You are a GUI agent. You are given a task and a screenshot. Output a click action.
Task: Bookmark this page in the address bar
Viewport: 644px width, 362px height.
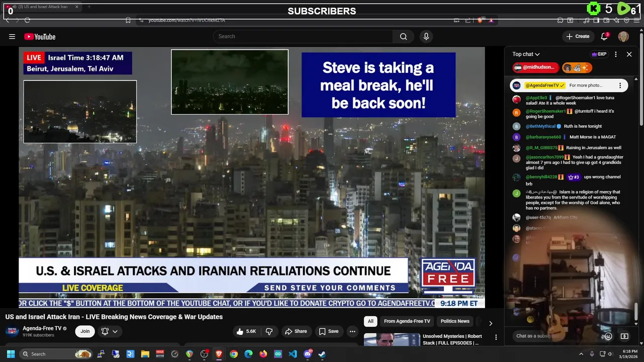click(128, 20)
